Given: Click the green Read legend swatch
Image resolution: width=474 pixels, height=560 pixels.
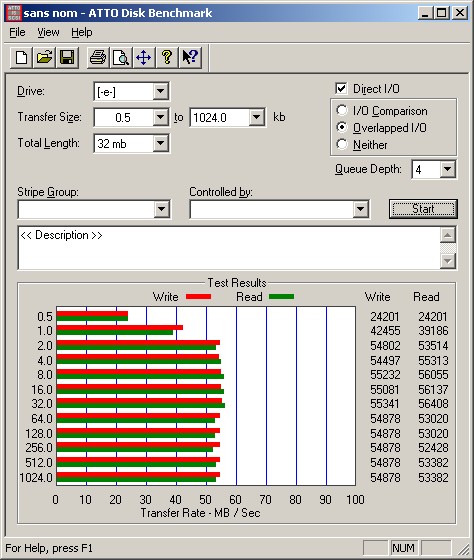Looking at the screenshot, I should (x=281, y=296).
